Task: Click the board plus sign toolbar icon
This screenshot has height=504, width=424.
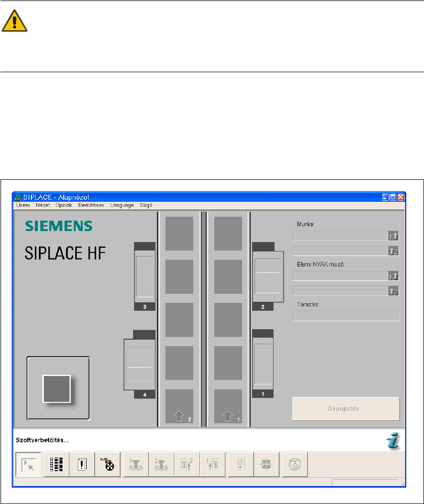Action: (241, 465)
